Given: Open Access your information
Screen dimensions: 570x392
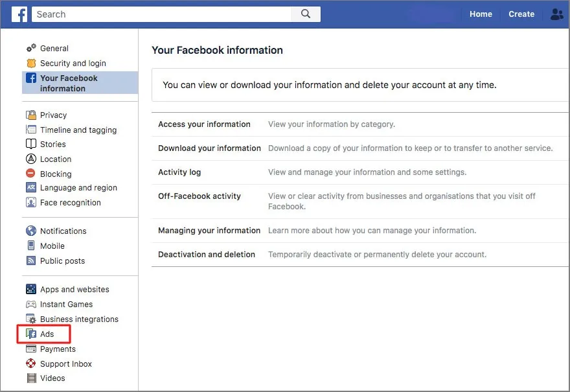Looking at the screenshot, I should point(205,124).
